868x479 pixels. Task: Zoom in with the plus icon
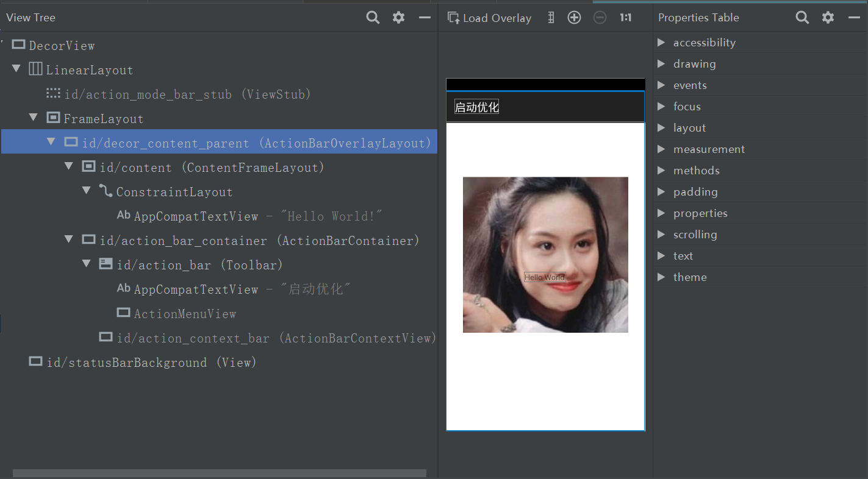point(574,18)
